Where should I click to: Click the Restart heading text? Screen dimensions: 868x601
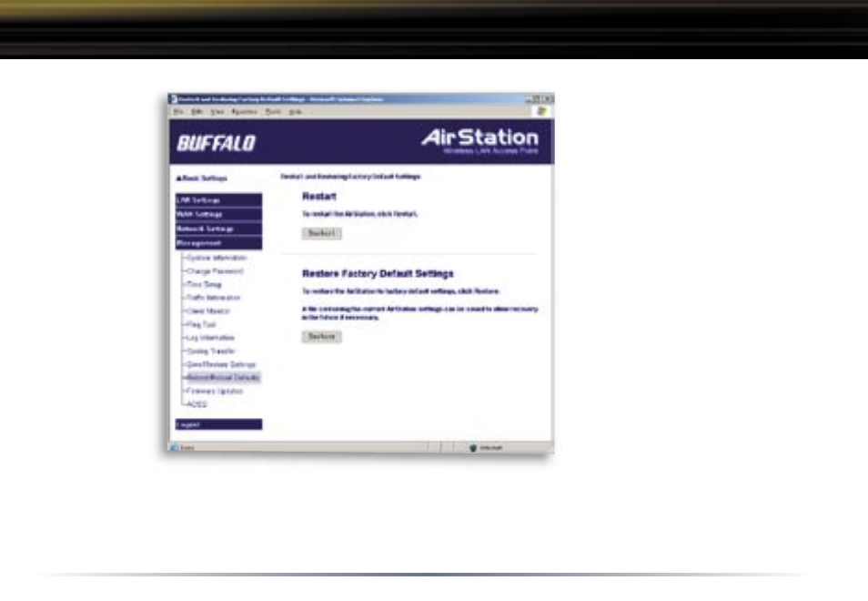(319, 196)
